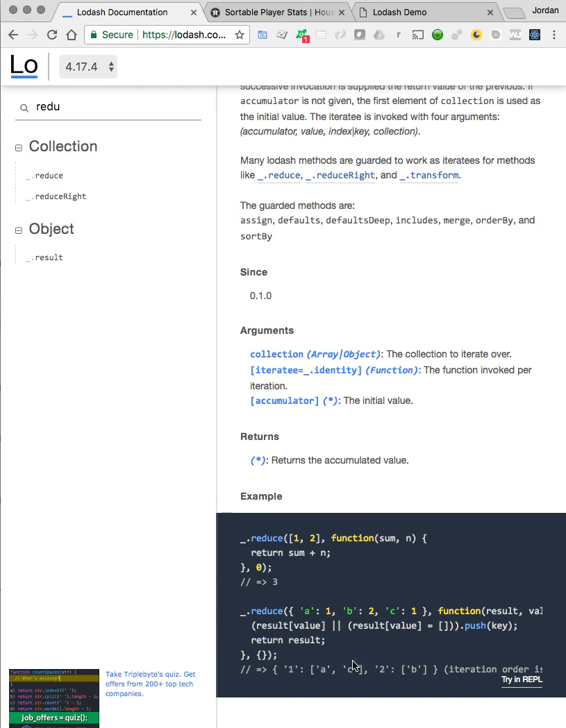566x728 pixels.
Task: Open the Cast screen icon
Action: click(418, 35)
